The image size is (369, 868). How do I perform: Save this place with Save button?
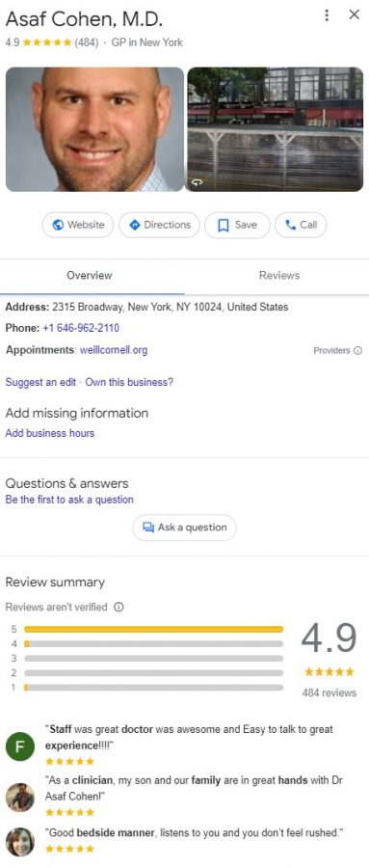(x=237, y=225)
